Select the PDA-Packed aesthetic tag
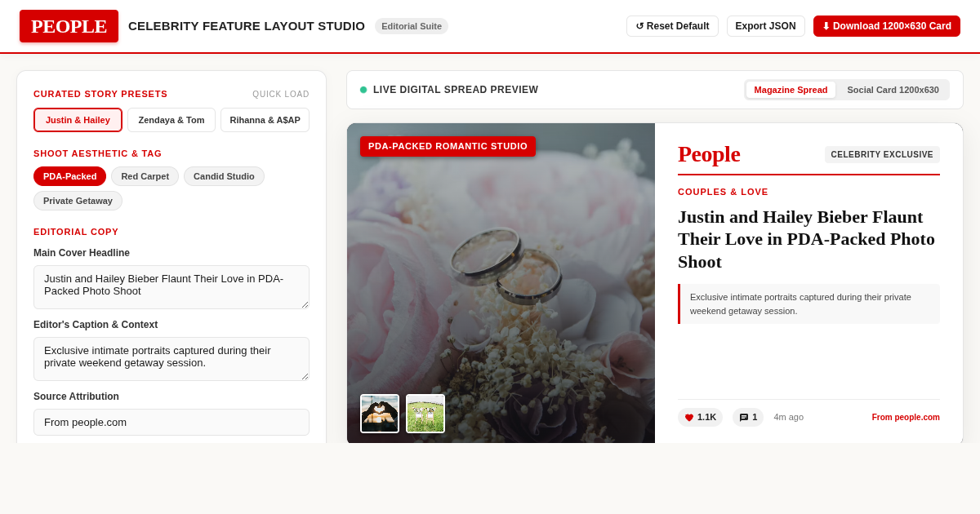The height and width of the screenshot is (514, 980). point(69,176)
